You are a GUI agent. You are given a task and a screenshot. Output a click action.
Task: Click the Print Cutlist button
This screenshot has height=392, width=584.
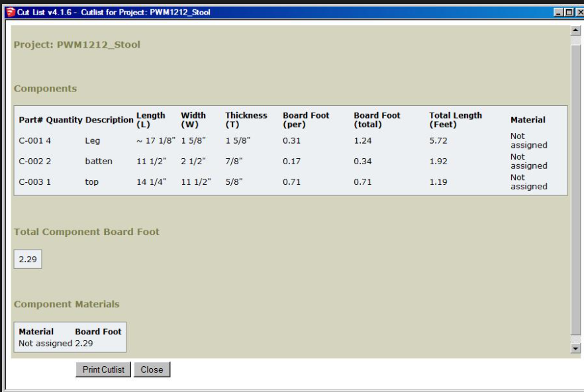tap(103, 369)
